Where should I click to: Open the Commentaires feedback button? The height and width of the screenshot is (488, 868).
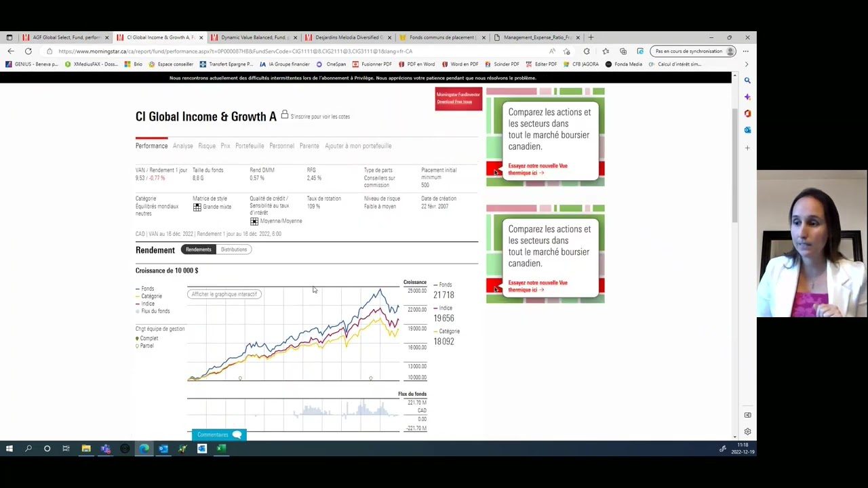point(218,434)
